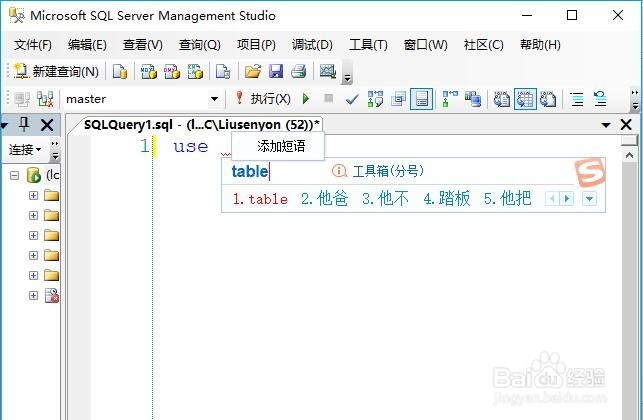Open the 编辑(E) menu
The image size is (643, 420).
point(87,44)
